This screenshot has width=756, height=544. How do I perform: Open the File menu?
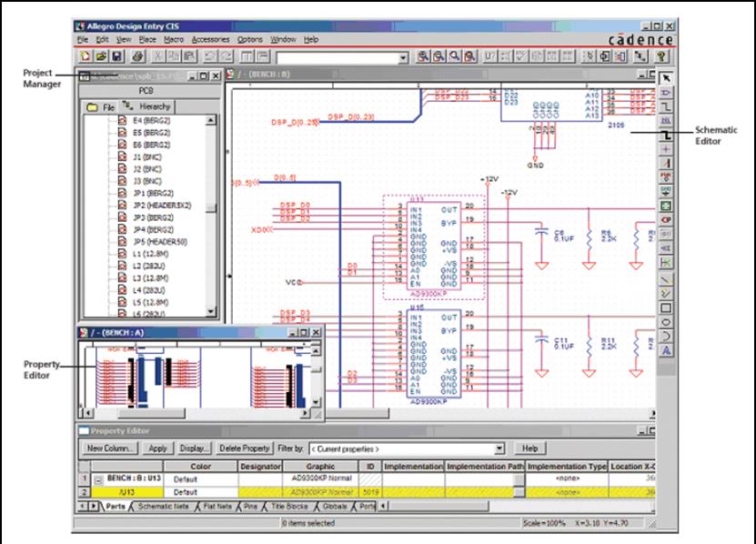pos(83,39)
